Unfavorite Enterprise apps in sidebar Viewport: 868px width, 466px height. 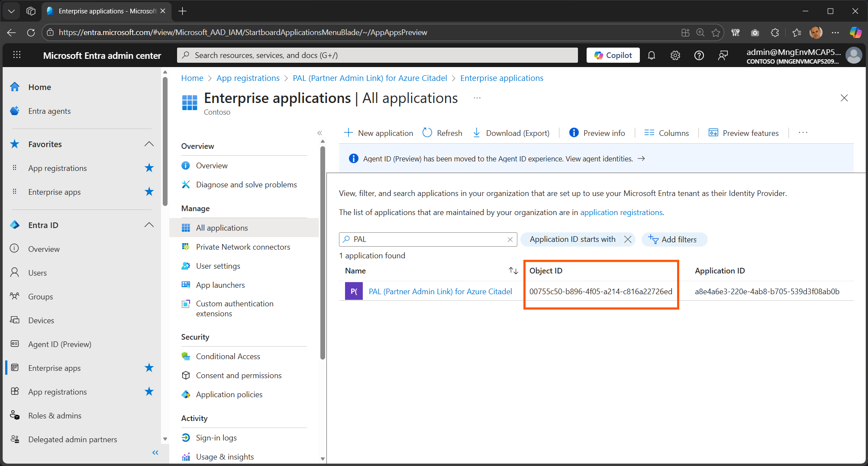pos(149,368)
